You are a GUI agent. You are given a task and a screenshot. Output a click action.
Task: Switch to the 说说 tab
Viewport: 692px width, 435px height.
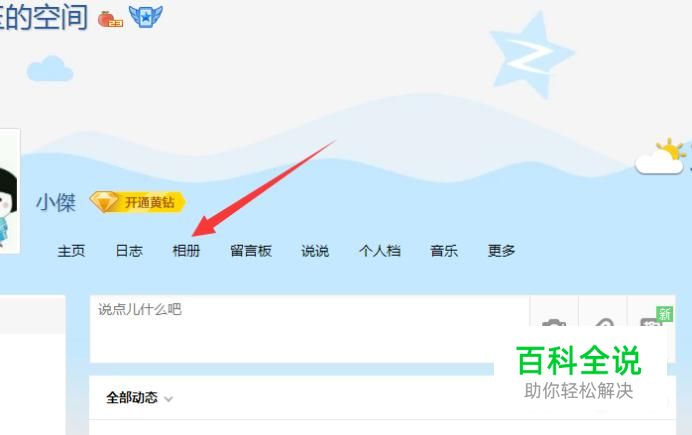tap(315, 251)
